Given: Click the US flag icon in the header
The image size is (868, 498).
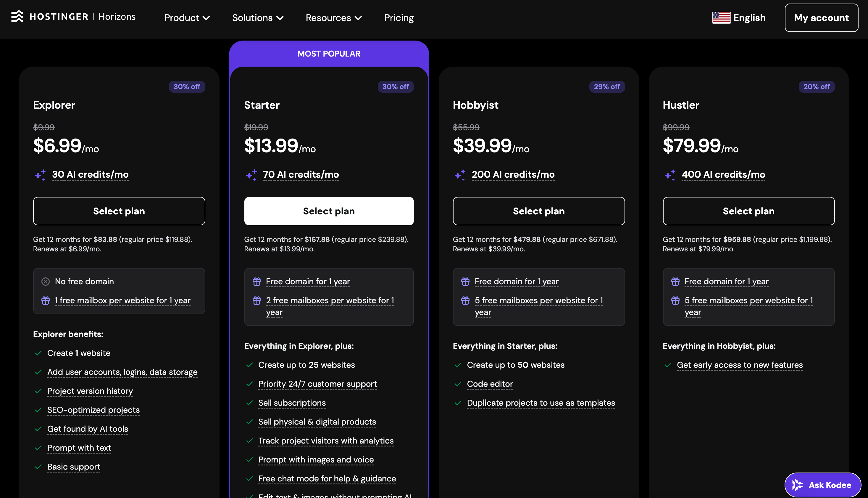Looking at the screenshot, I should (x=722, y=17).
